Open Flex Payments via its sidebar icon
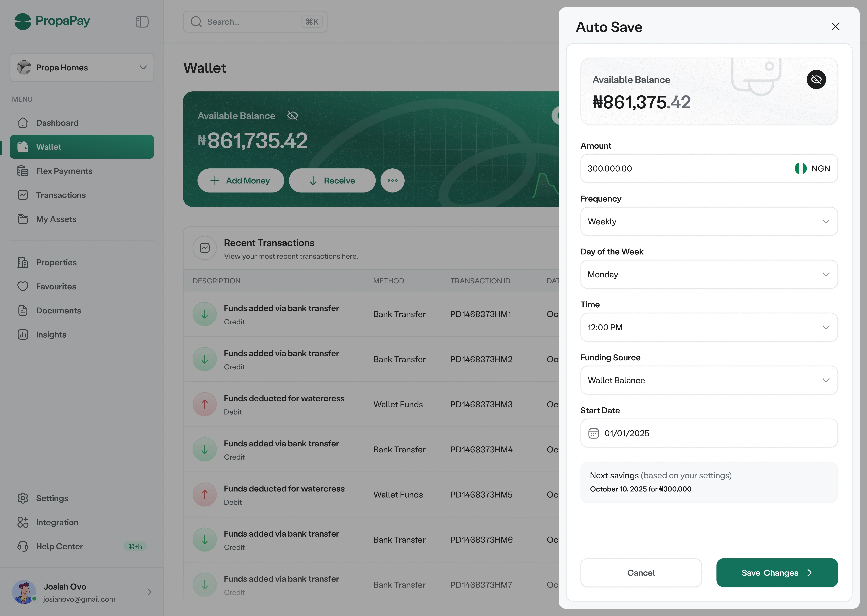The image size is (867, 616). (23, 171)
